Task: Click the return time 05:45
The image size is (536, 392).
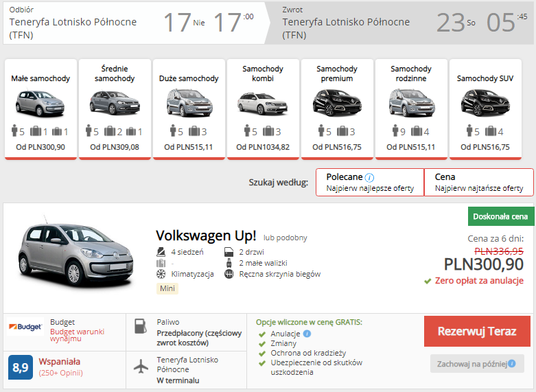Action: [x=507, y=23]
